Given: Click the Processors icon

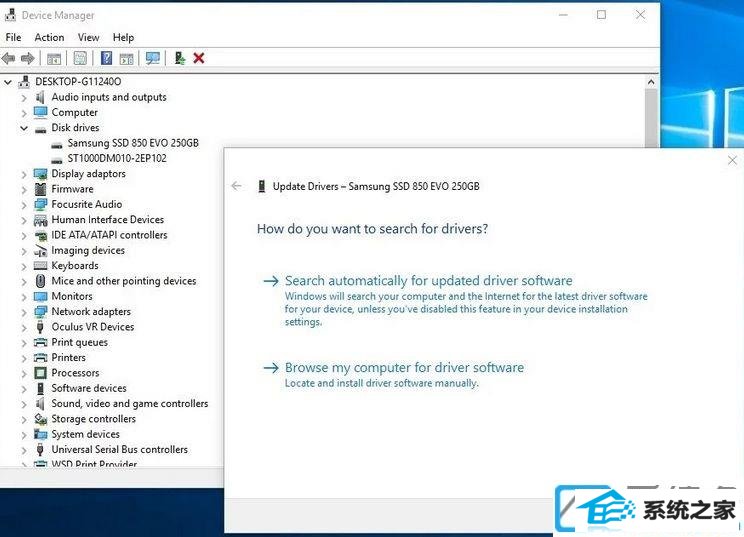Looking at the screenshot, I should 40,373.
